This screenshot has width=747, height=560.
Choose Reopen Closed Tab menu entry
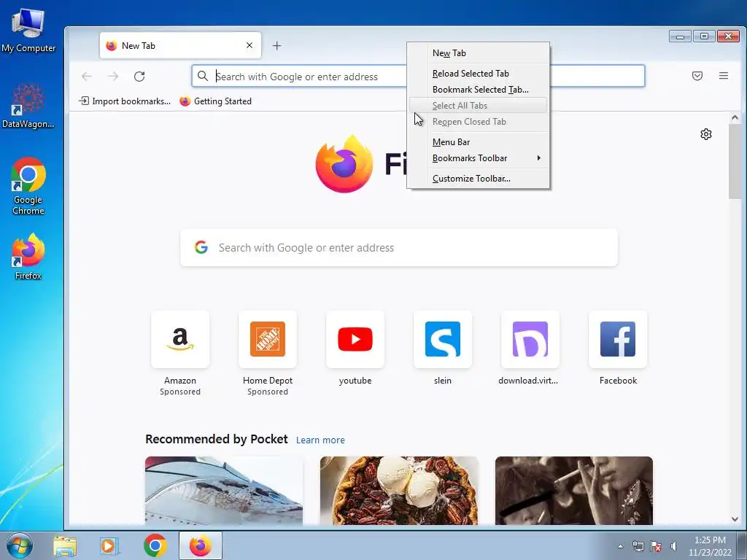click(478, 122)
